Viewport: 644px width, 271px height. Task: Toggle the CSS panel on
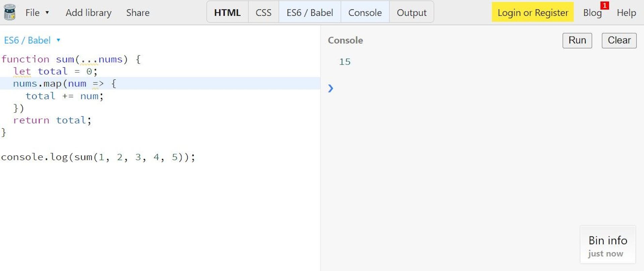263,13
